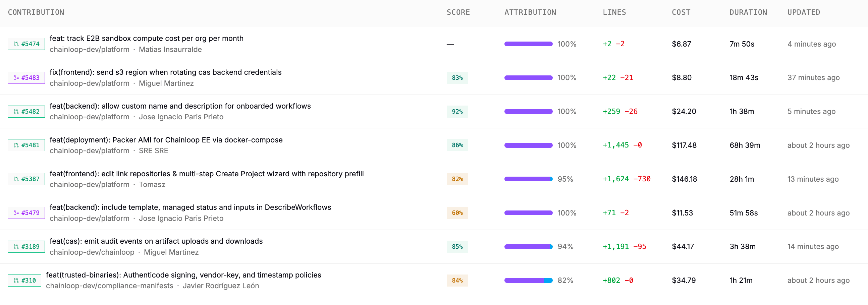Click the pull request icon in badge #310
The image size is (868, 305).
(16, 281)
